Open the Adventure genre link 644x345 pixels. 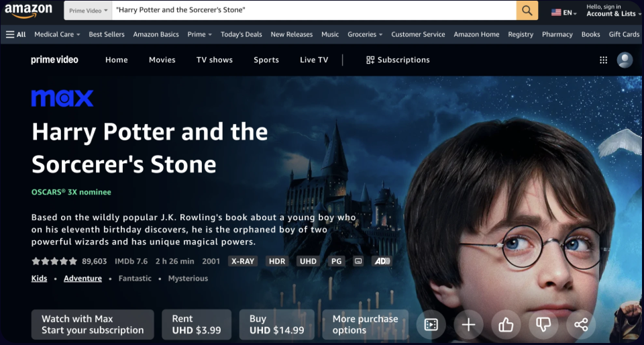coord(83,279)
